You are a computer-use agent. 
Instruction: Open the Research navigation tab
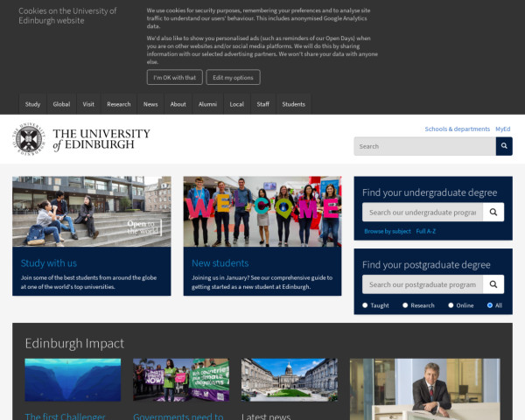(x=118, y=104)
